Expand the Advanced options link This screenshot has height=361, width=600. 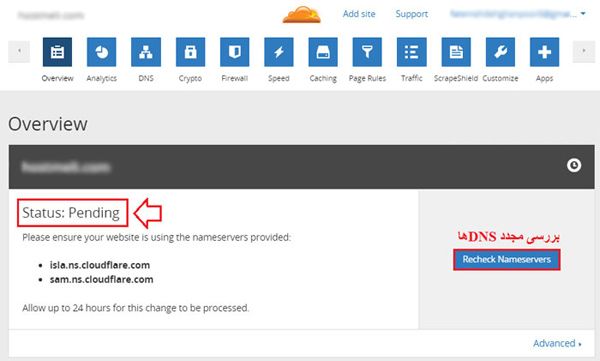click(x=557, y=343)
